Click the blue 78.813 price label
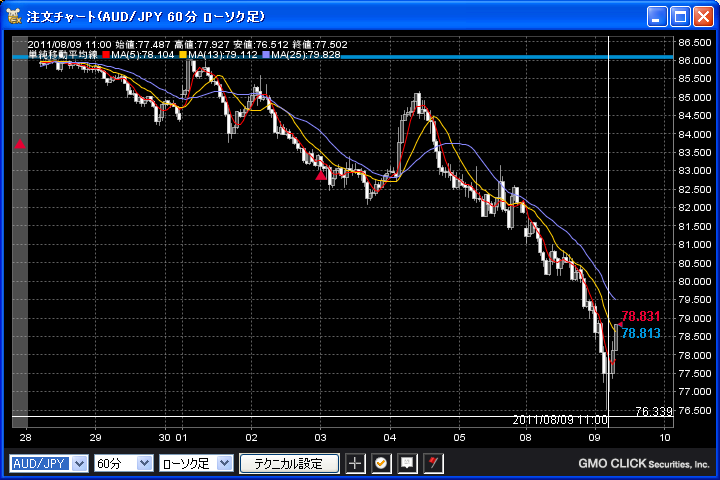The image size is (720, 480). click(x=641, y=333)
